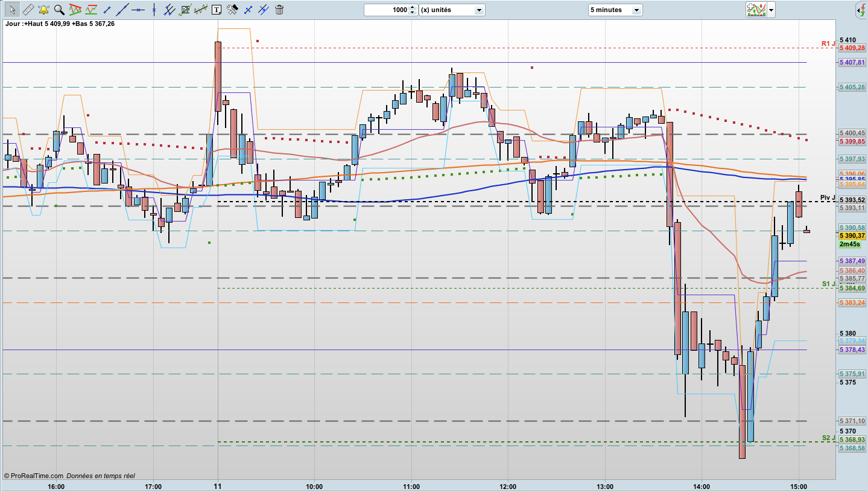Click the 5 390,37 current price label
This screenshot has width=868, height=492.
point(852,236)
